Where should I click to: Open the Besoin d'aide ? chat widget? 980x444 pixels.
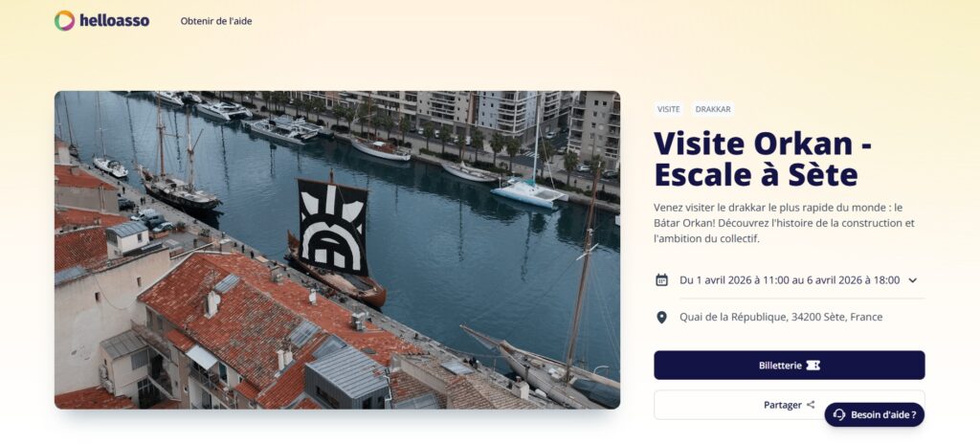point(874,414)
